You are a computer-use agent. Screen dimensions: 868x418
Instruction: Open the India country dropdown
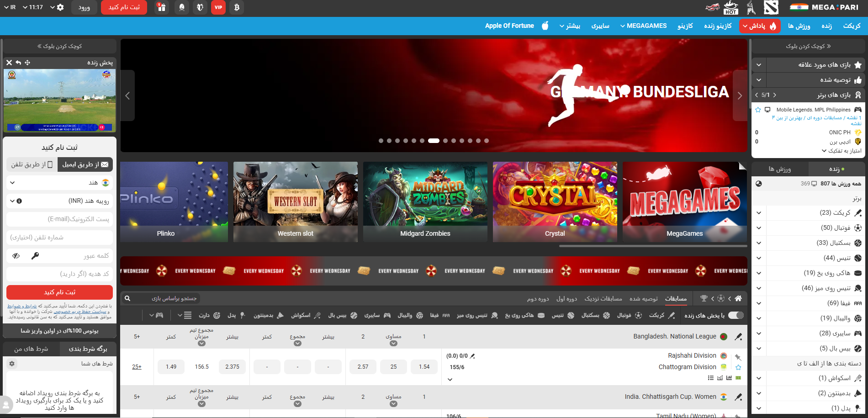pos(59,183)
